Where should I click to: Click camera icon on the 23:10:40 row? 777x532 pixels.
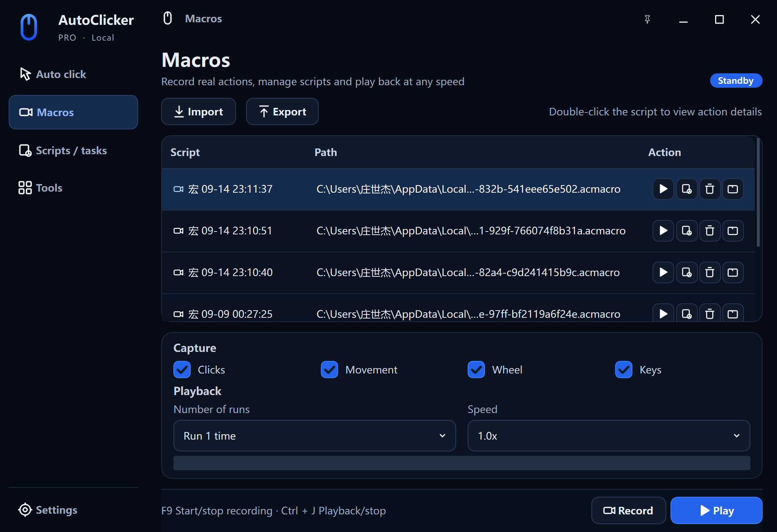pyautogui.click(x=178, y=272)
